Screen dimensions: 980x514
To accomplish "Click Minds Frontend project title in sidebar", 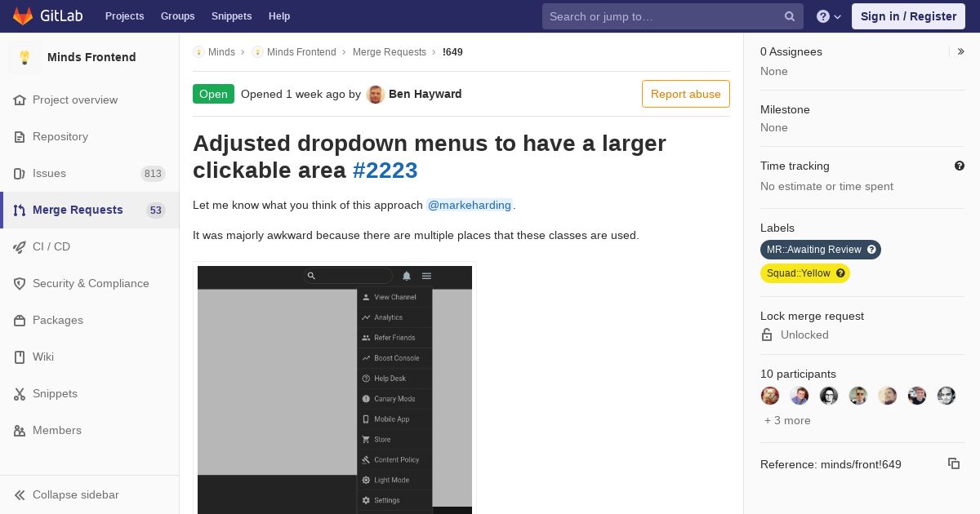I will click(91, 57).
